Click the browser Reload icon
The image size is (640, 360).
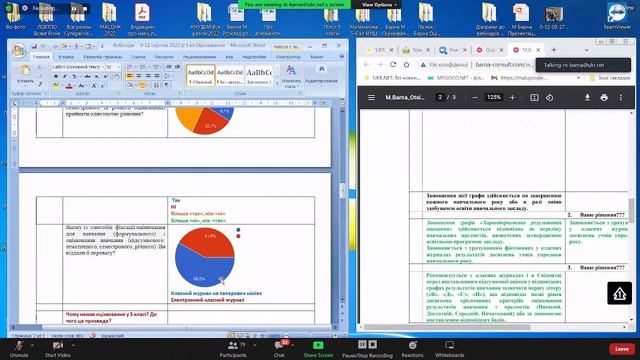[393, 64]
